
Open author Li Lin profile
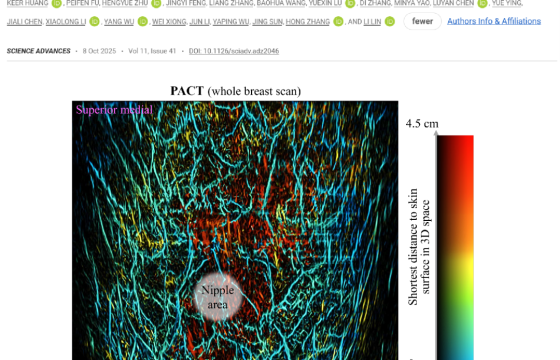[x=372, y=22]
